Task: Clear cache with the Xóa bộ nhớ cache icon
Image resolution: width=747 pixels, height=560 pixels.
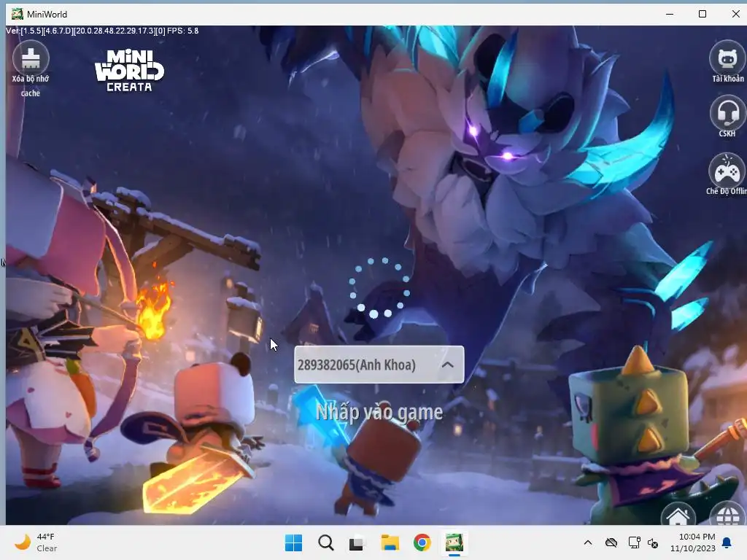Action: [x=31, y=60]
